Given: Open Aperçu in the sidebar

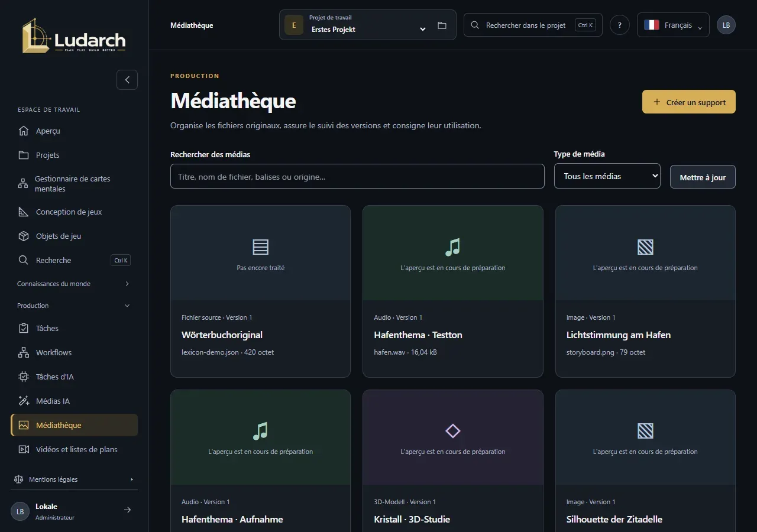Looking at the screenshot, I should click(74, 131).
